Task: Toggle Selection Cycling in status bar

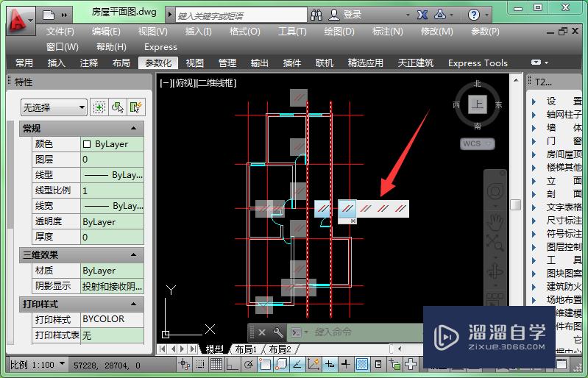Action: click(x=394, y=364)
